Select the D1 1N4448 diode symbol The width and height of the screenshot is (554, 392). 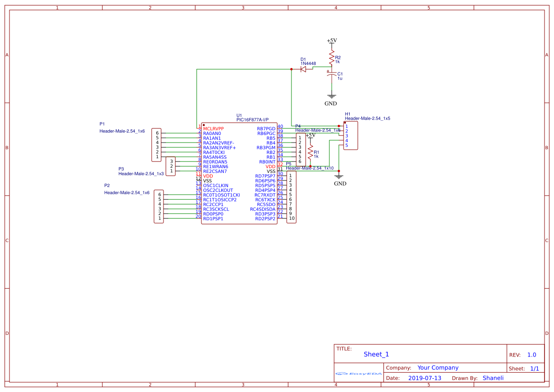tap(303, 69)
